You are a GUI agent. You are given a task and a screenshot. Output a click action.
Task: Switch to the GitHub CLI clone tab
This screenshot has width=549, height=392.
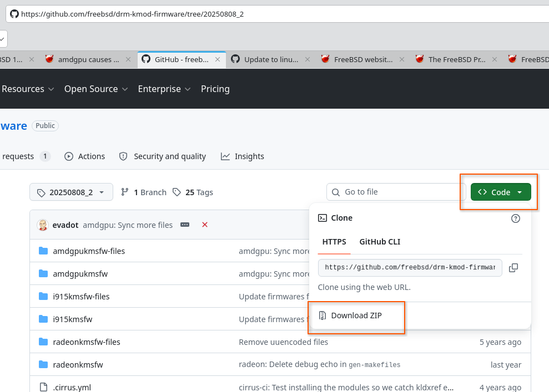380,242
